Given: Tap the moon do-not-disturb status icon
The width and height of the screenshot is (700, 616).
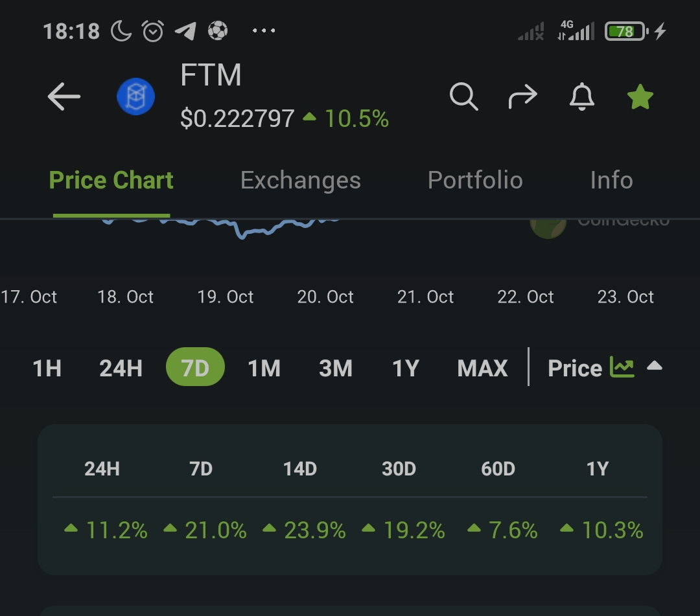Looking at the screenshot, I should tap(121, 31).
